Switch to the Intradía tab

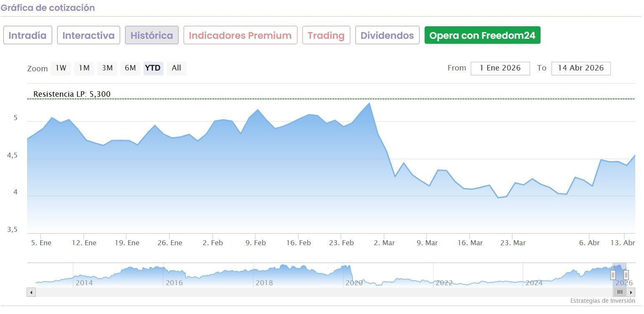(28, 35)
